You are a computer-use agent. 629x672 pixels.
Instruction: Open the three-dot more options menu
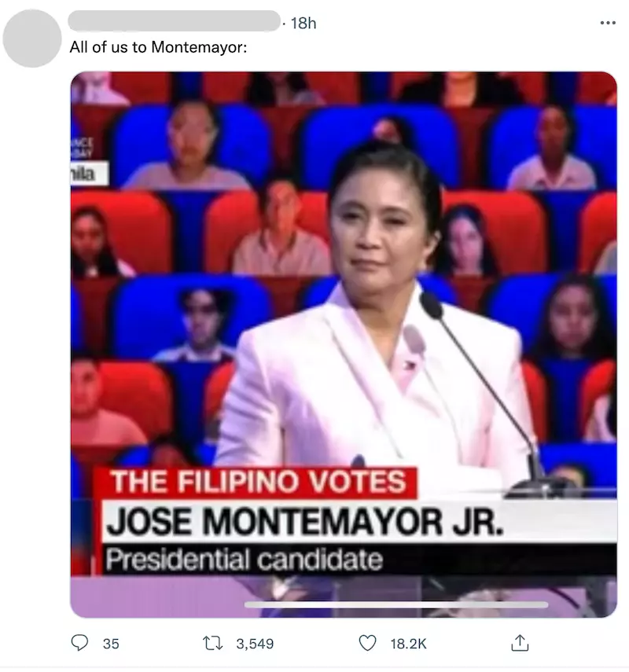608,23
